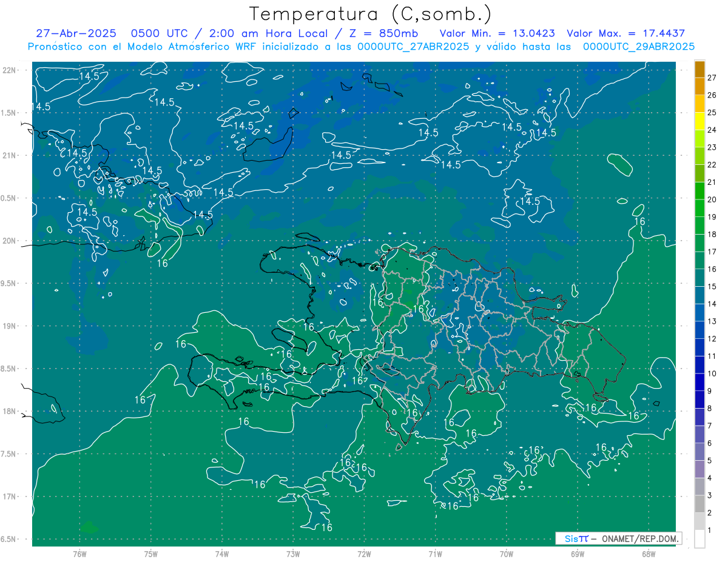
Task: Click the '68W' longitude axis label
Action: (648, 554)
